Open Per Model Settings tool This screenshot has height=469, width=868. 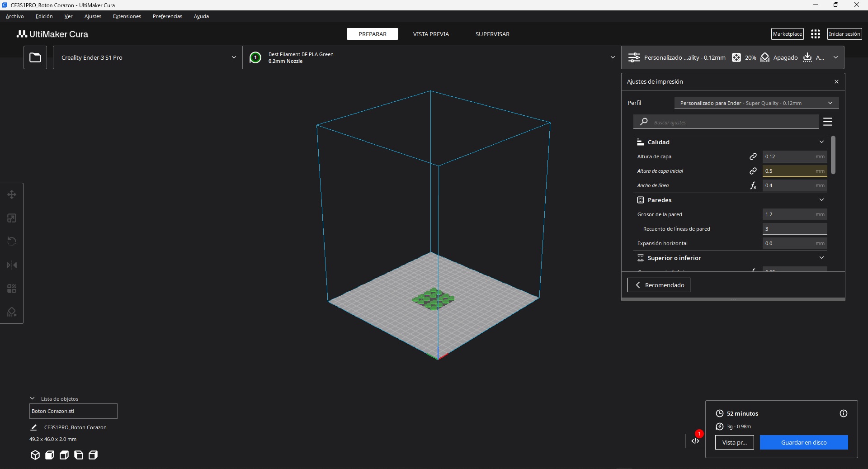(x=12, y=289)
